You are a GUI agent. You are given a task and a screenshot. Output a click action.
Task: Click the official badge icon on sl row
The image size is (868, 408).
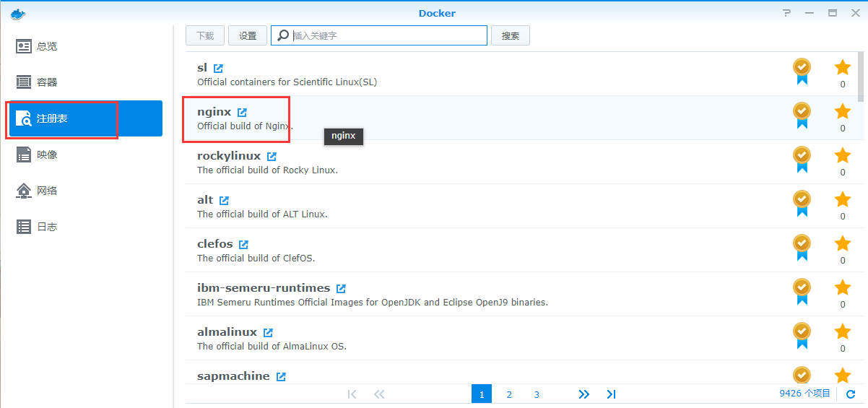pos(802,71)
